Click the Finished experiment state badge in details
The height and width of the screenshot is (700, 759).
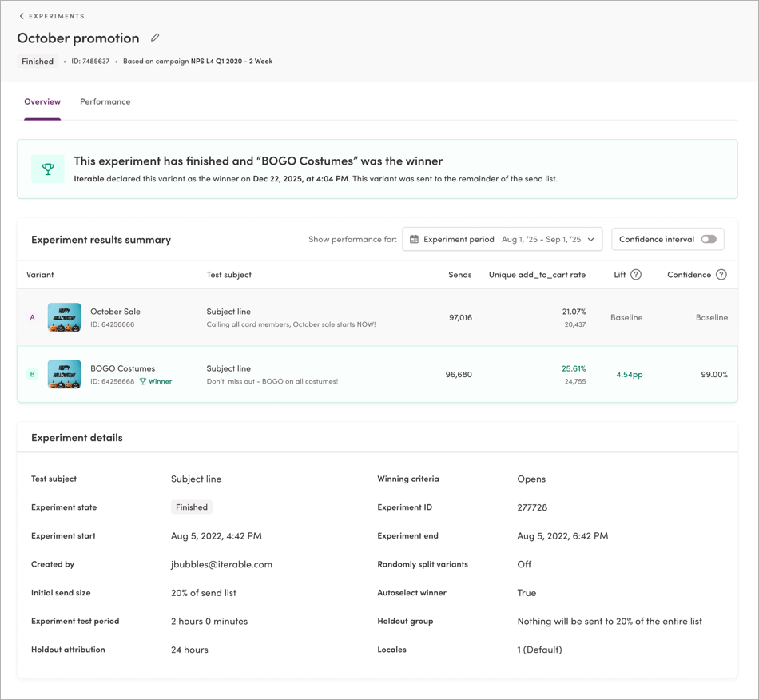tap(192, 507)
